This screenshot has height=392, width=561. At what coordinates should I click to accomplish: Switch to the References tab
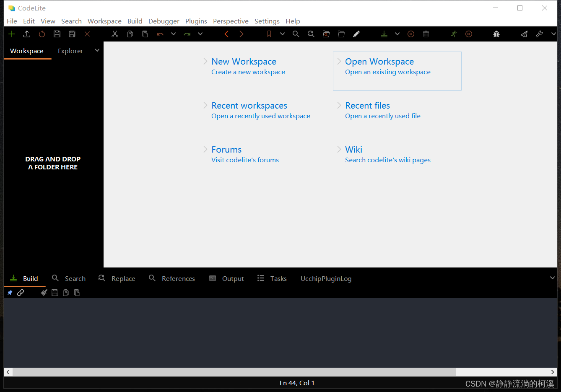point(172,278)
